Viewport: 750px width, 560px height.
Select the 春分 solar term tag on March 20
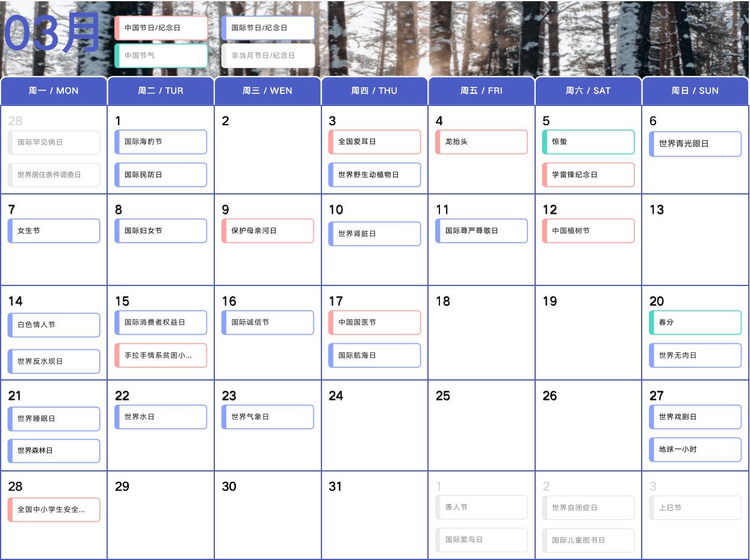[695, 322]
